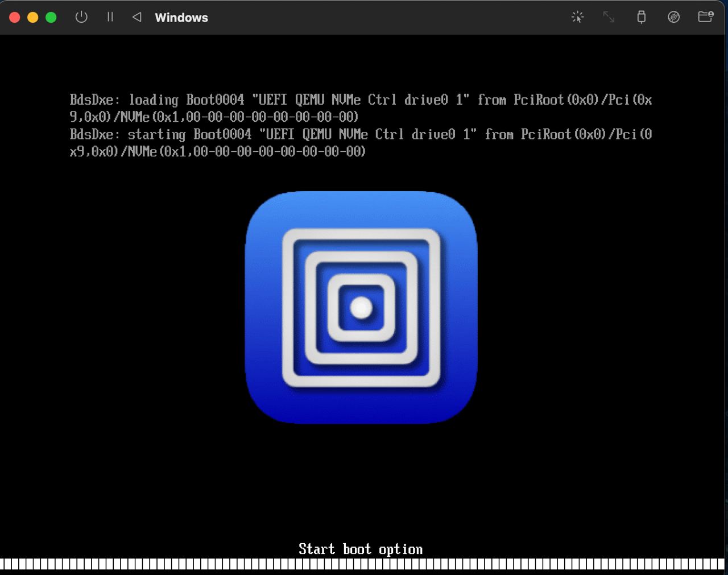
Task: Minimize the VM window with yellow button
Action: coord(33,17)
